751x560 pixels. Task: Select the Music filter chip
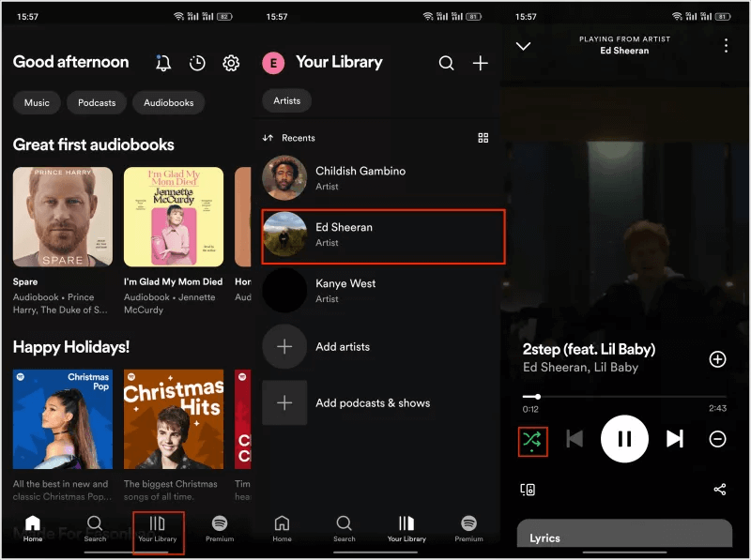pyautogui.click(x=37, y=102)
